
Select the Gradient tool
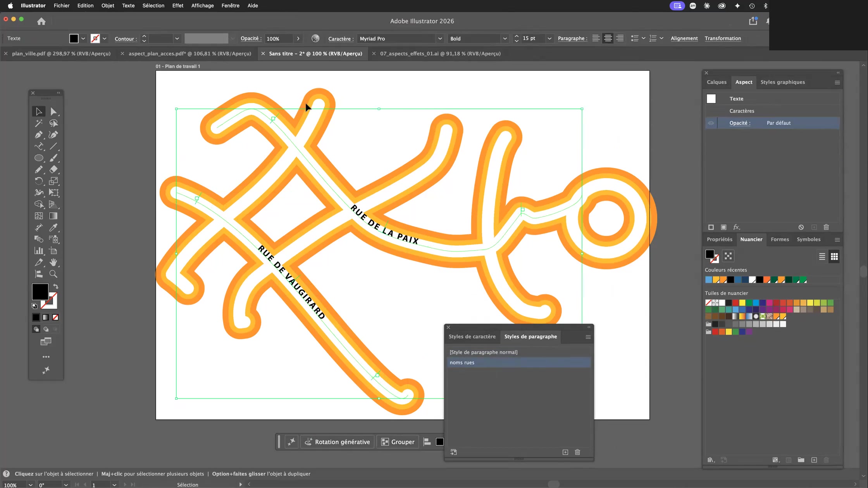coord(53,216)
